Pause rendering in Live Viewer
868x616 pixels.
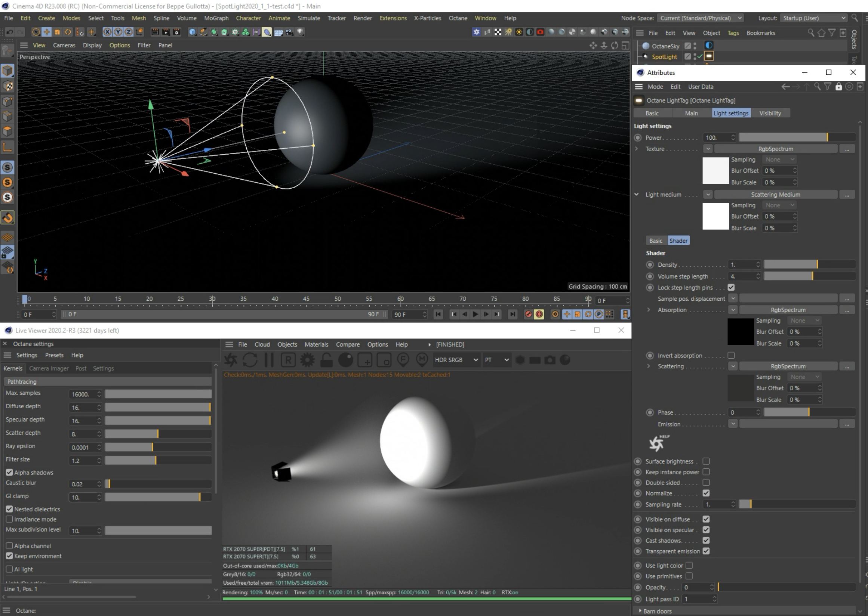click(x=269, y=360)
